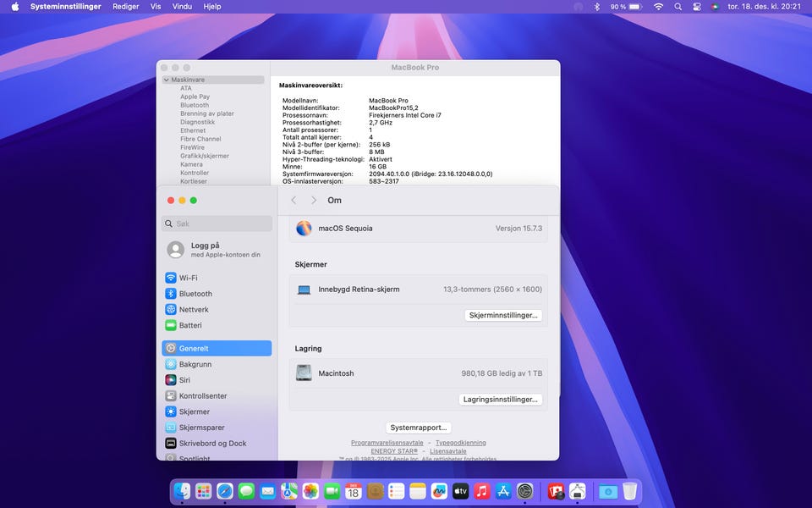This screenshot has width=812, height=508.
Task: Select Kontrollsenter in the sidebar
Action: [202, 396]
